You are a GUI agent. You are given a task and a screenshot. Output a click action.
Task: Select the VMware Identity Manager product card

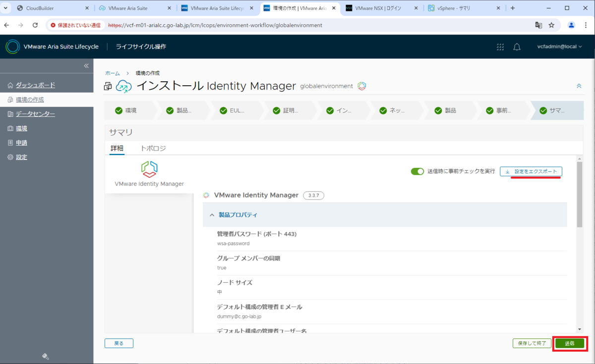[x=149, y=174]
